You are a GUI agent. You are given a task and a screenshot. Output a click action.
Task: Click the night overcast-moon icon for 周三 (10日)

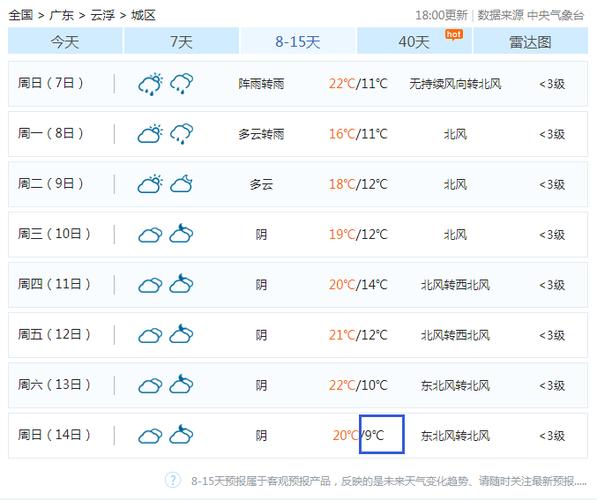pyautogui.click(x=182, y=233)
